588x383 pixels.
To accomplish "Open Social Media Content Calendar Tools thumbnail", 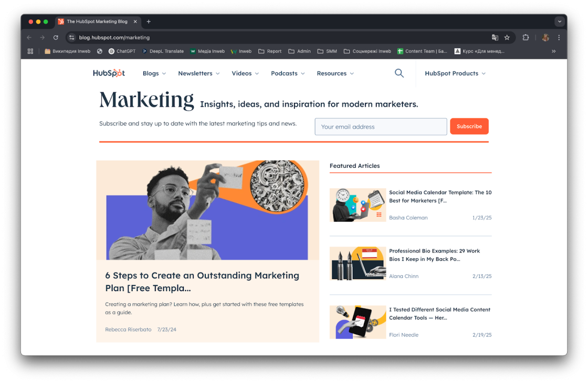I will (358, 322).
